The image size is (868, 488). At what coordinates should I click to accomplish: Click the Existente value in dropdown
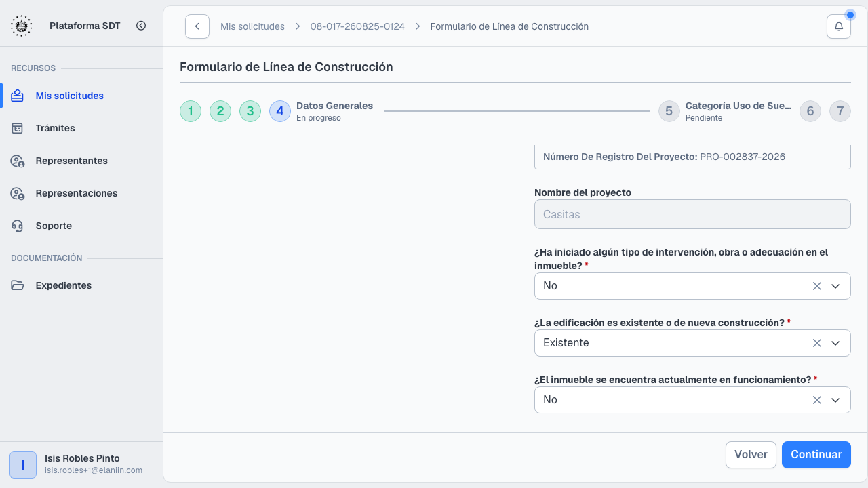[566, 343]
